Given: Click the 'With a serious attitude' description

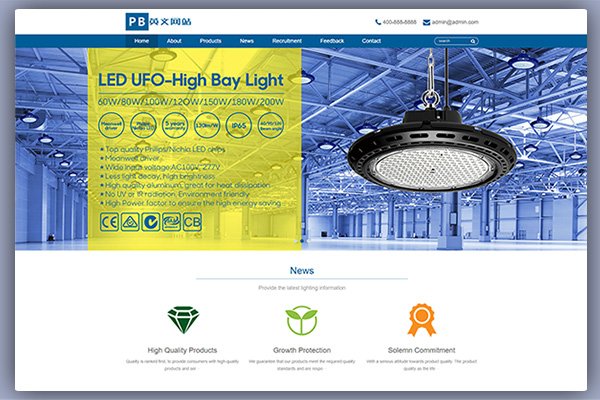Looking at the screenshot, I should (x=421, y=365).
